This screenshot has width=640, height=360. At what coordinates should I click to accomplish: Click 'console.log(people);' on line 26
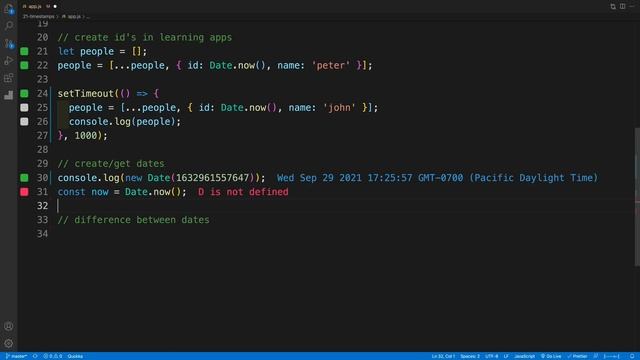tap(124, 121)
